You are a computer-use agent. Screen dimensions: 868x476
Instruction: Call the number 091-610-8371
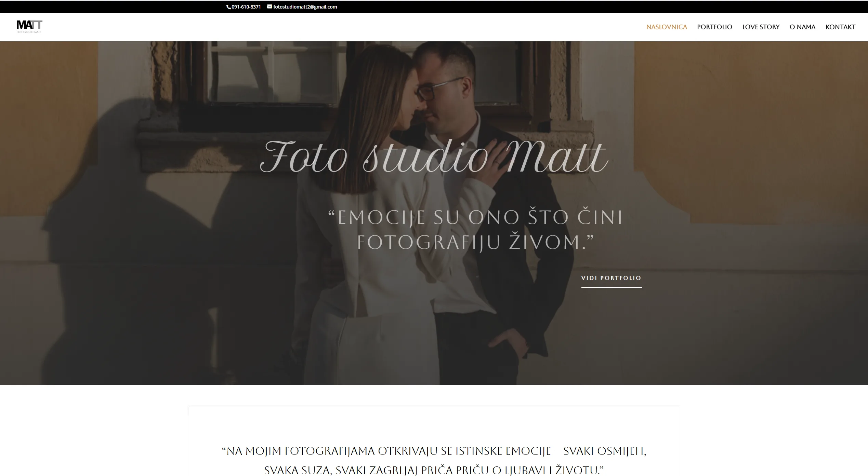tap(246, 7)
